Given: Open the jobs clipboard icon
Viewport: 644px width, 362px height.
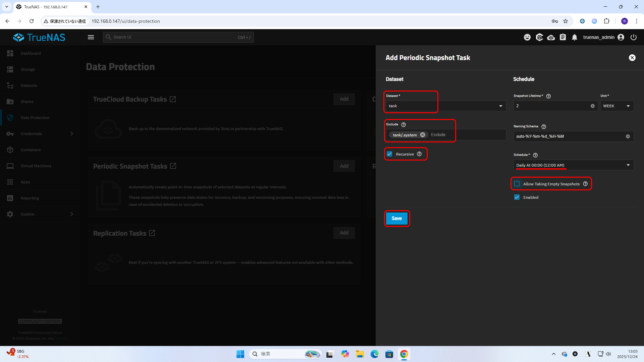Looking at the screenshot, I should pyautogui.click(x=563, y=37).
